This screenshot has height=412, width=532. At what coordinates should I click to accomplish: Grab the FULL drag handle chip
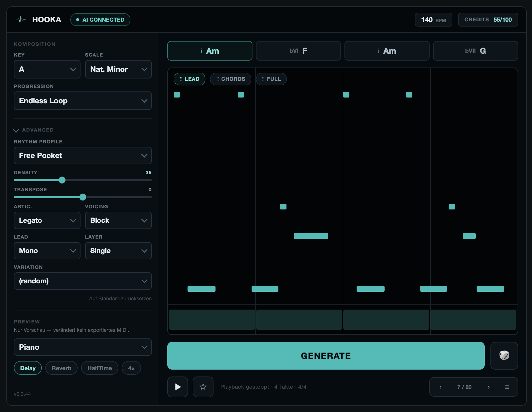(271, 79)
